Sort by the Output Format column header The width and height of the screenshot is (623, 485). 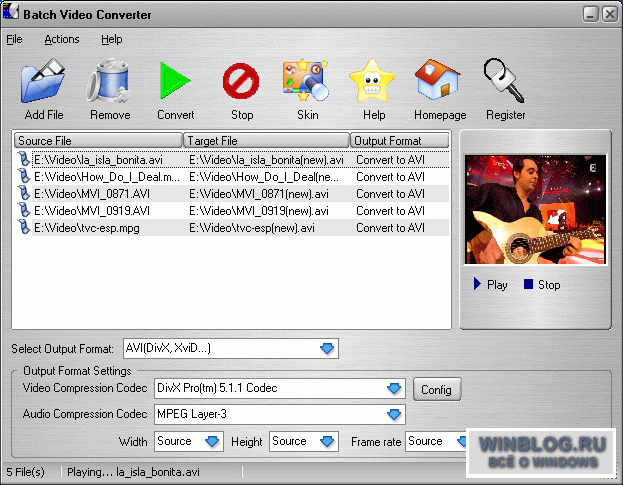coord(399,141)
